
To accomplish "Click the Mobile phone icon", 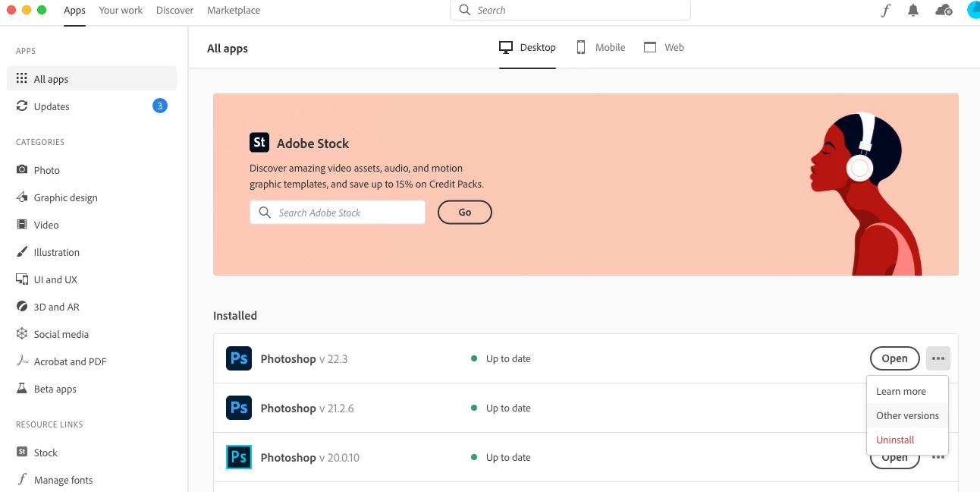I will (581, 47).
